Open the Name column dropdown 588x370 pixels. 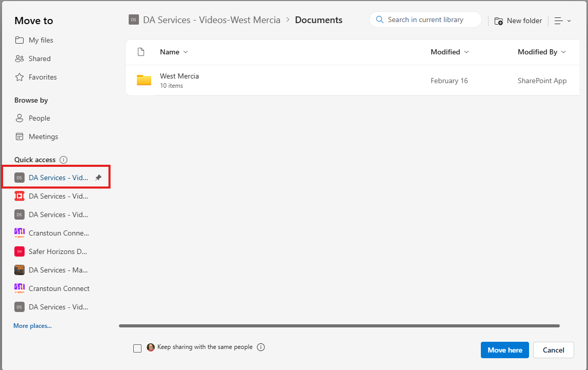pos(174,52)
